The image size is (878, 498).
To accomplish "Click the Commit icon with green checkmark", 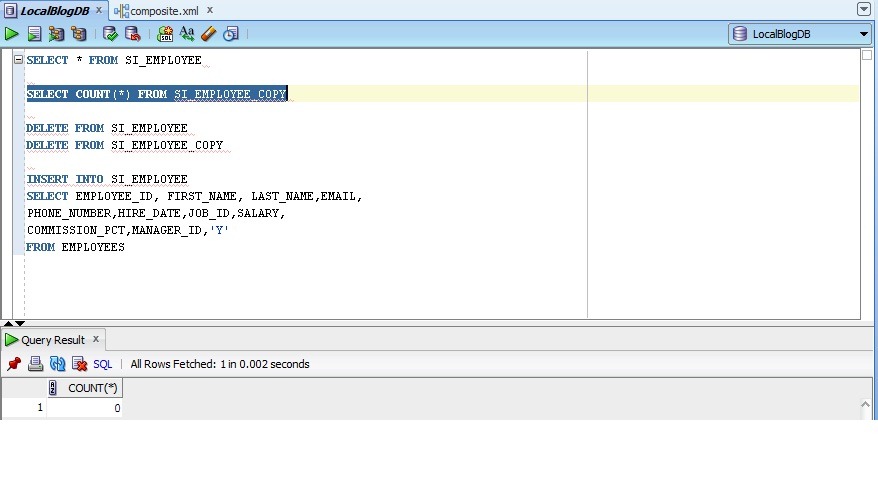I will click(x=111, y=34).
